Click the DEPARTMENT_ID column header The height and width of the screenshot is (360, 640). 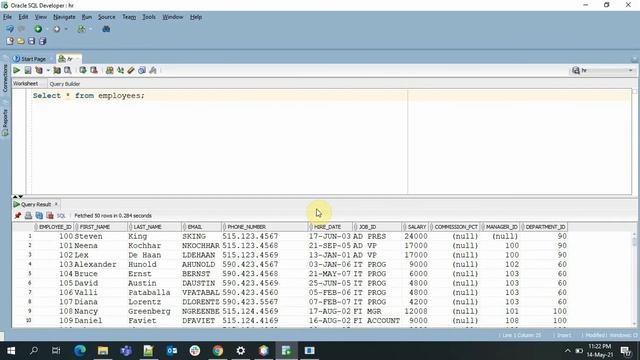tap(544, 227)
